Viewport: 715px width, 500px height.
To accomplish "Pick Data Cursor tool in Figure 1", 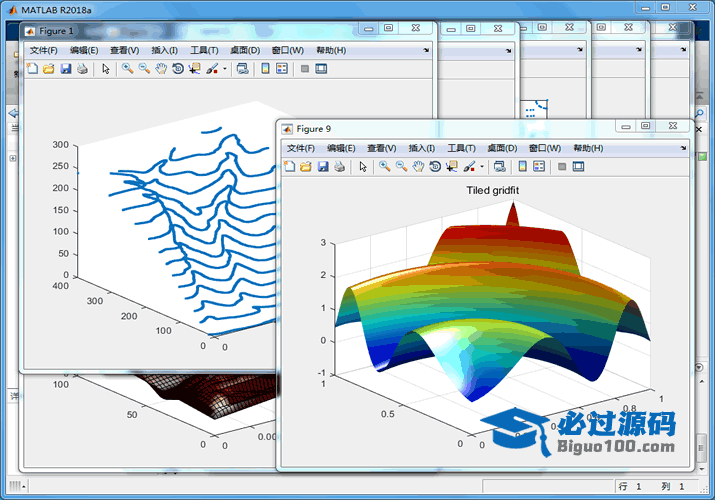I will [194, 69].
